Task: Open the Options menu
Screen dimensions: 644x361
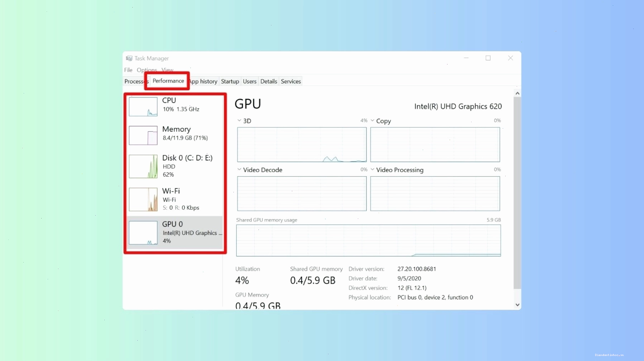Action: tap(147, 70)
